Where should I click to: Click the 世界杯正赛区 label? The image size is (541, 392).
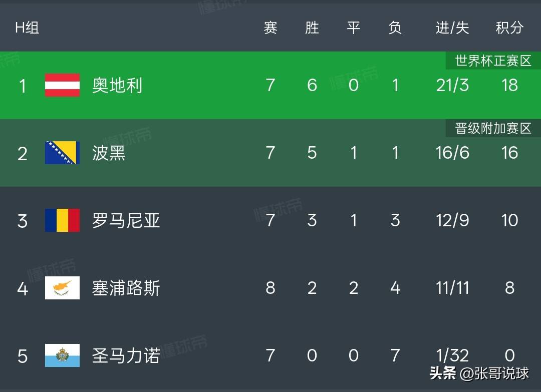tap(493, 61)
